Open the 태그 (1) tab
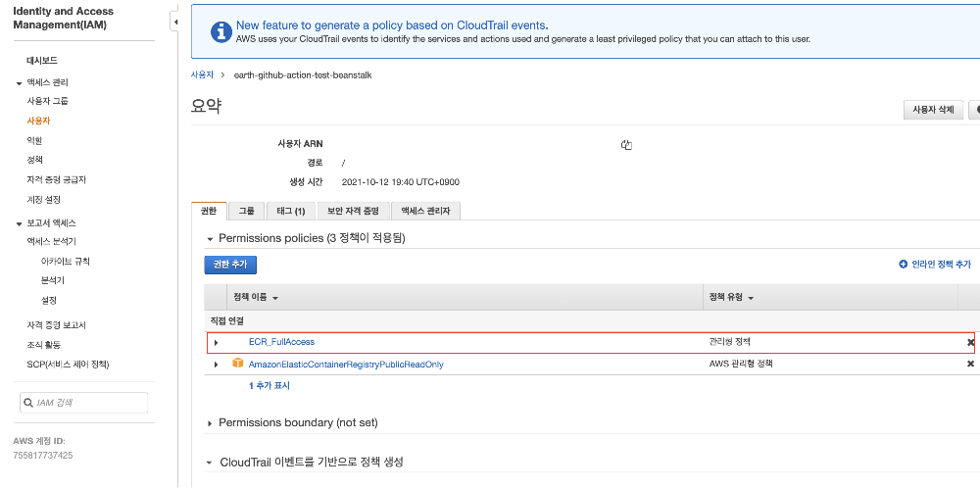 point(291,212)
